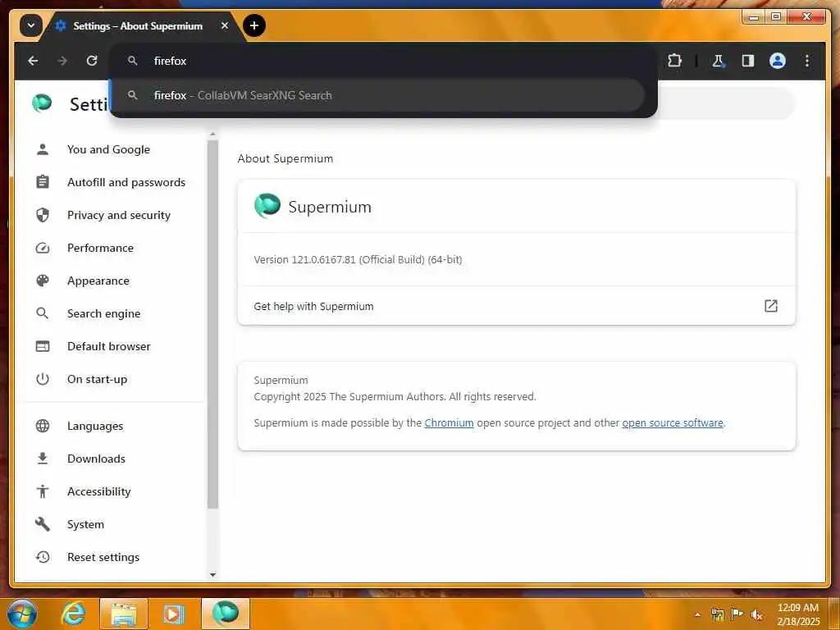Screen dimensions: 840x630
Task: Click the shield icon beside Privacy and security
Action: pyautogui.click(x=43, y=216)
